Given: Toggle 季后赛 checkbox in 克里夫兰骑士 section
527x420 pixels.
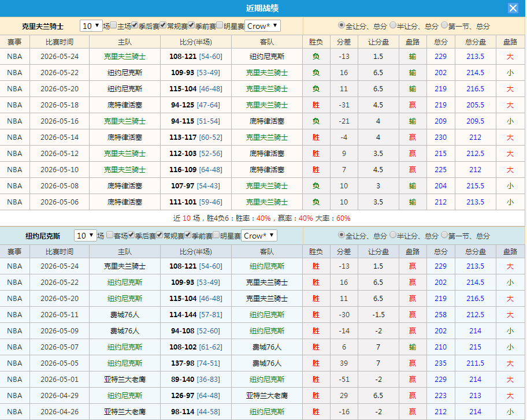Looking at the screenshot, I should coord(135,25).
